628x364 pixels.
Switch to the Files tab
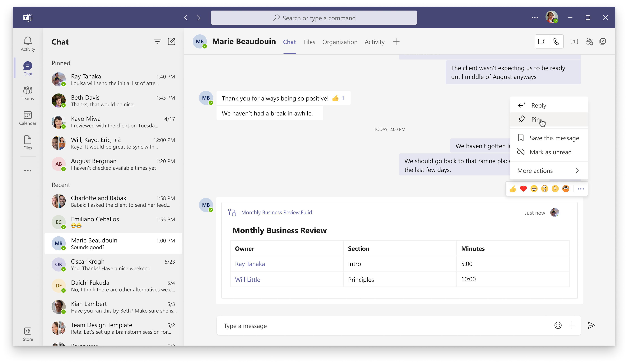(x=309, y=42)
